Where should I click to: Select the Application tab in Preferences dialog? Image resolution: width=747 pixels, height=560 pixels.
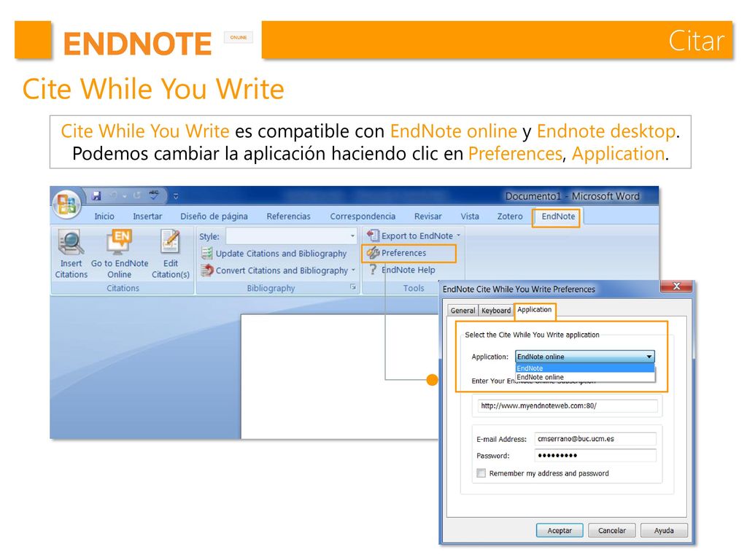535,309
